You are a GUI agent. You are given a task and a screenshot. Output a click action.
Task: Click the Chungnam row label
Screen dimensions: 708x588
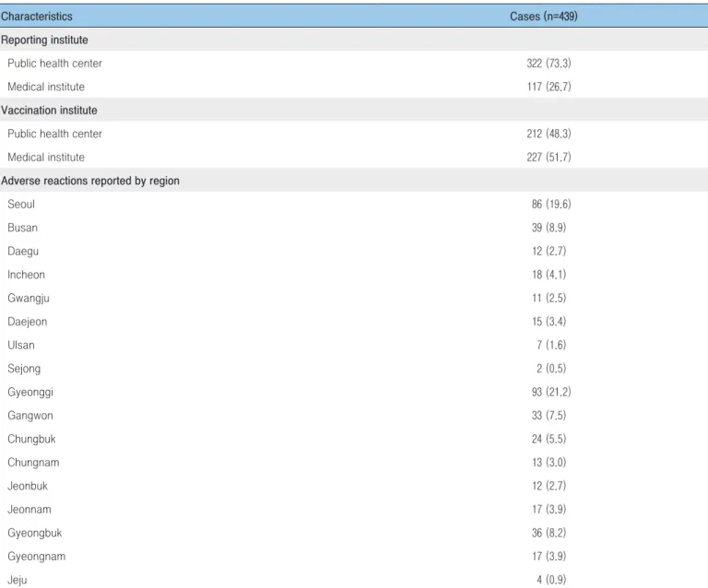(x=33, y=463)
